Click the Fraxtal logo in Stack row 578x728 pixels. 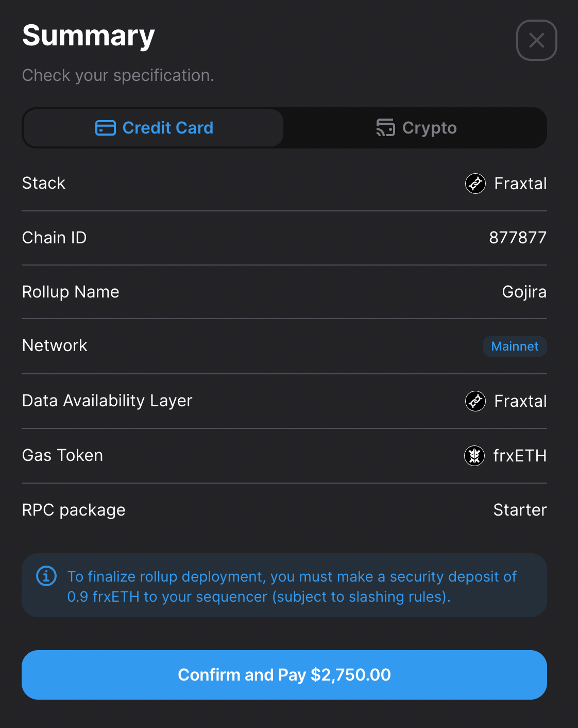[475, 184]
